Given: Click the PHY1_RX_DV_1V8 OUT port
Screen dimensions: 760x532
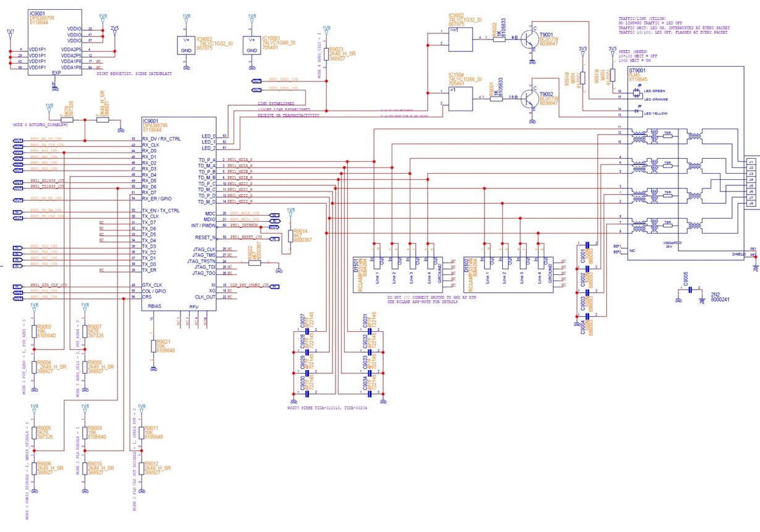Looking at the screenshot, I should coord(18,140).
